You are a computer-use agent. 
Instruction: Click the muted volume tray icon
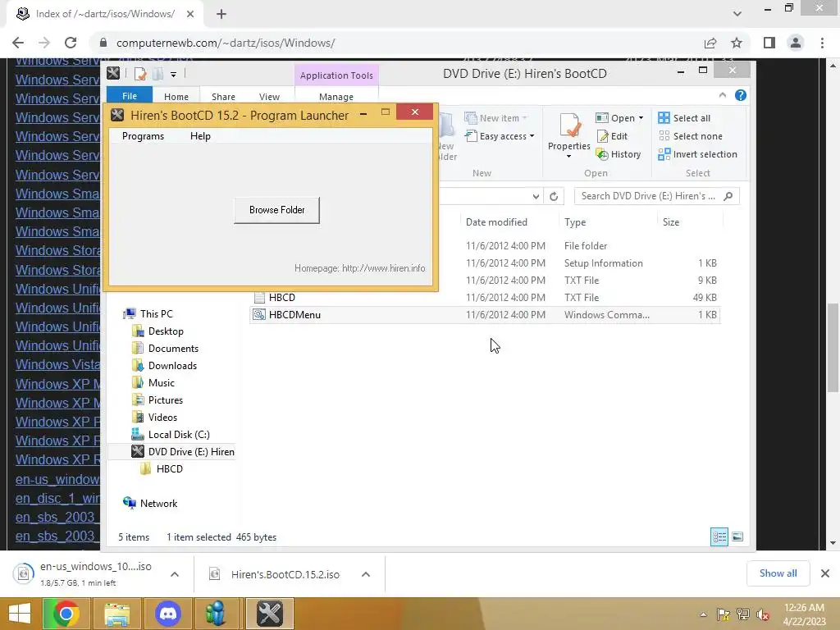click(x=762, y=614)
